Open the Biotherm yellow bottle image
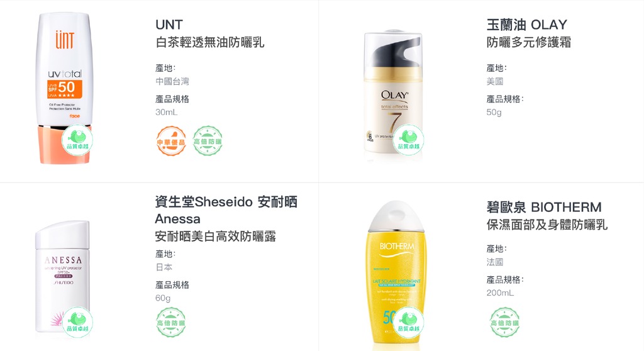 [396, 274]
